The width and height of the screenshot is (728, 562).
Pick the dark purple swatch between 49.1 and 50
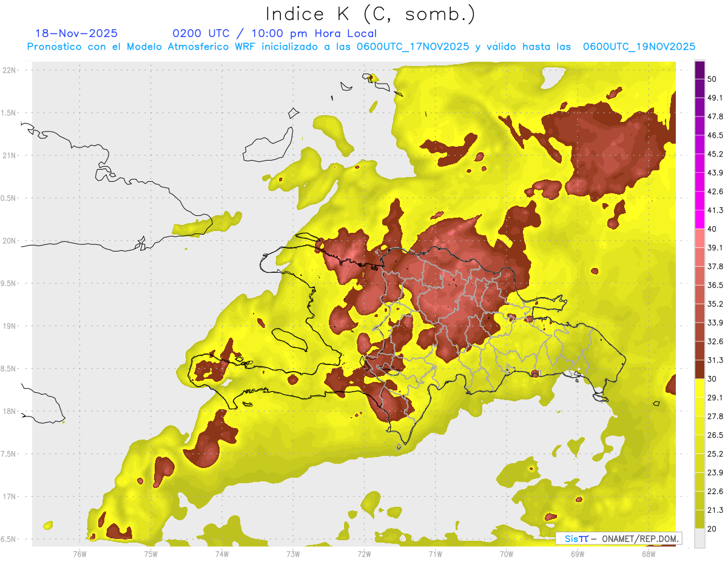(699, 89)
